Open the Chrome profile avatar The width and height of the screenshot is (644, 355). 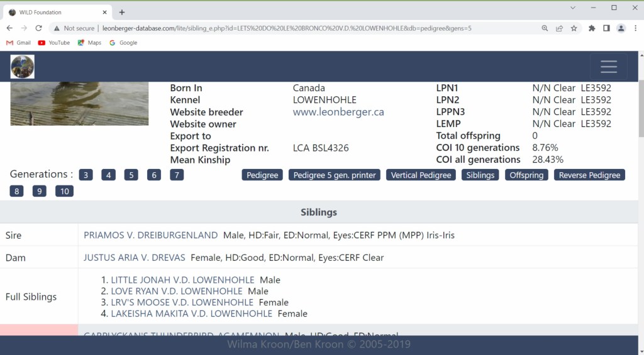pyautogui.click(x=621, y=28)
